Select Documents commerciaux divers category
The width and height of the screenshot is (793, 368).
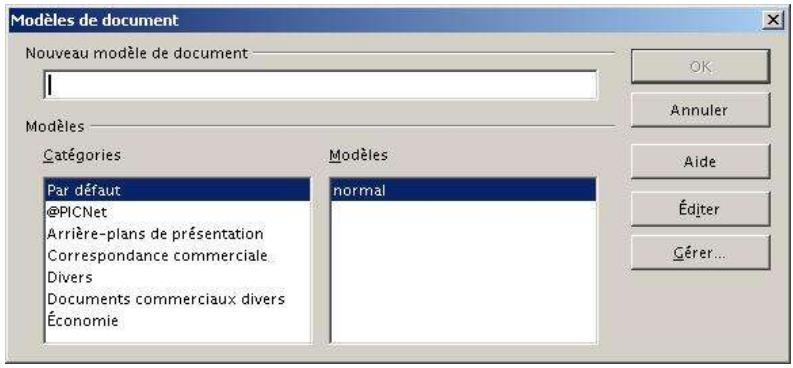tap(178, 299)
